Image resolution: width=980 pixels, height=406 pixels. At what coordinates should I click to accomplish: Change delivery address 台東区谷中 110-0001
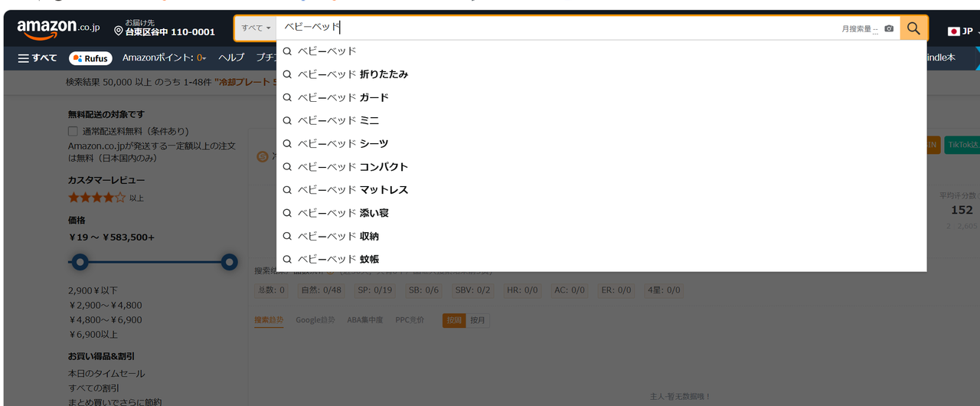click(165, 28)
